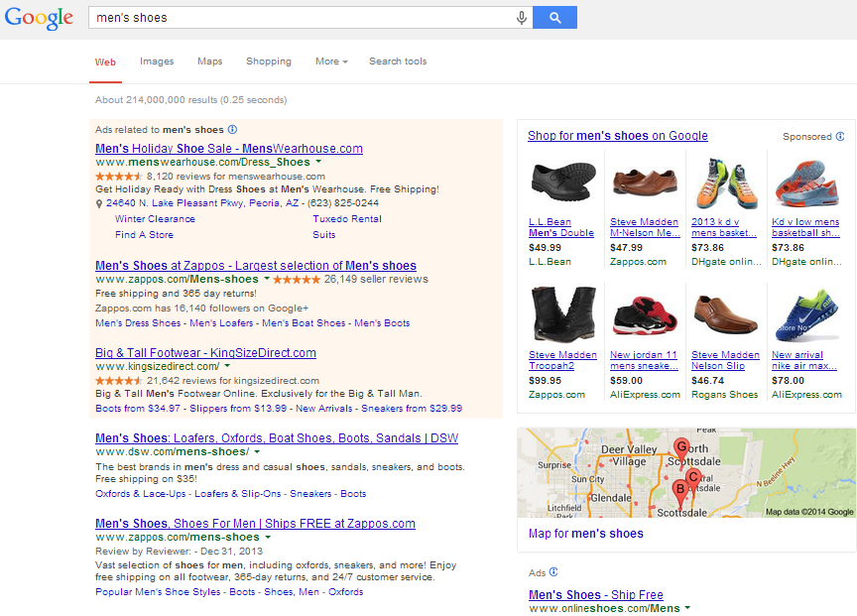
Task: Click the 2013 kd v basketball shoe image
Action: coord(725,184)
